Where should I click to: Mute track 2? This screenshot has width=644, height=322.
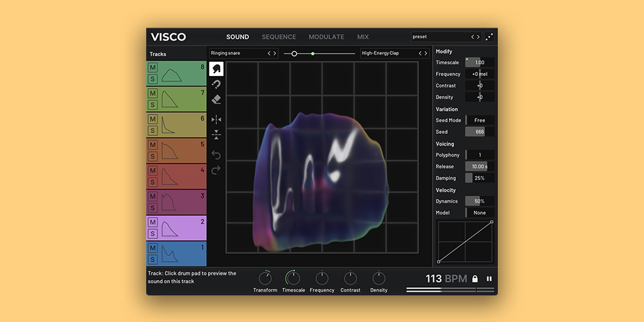click(153, 222)
